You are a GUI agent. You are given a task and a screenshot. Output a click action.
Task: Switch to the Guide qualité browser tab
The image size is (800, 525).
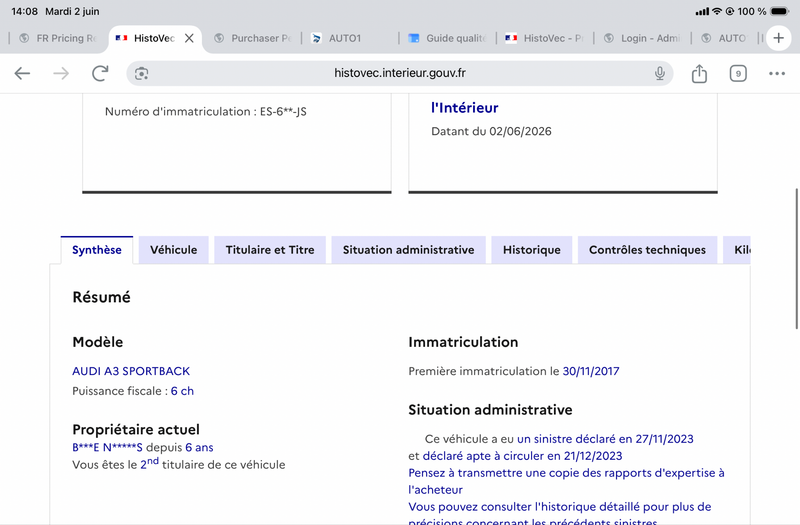tap(447, 38)
